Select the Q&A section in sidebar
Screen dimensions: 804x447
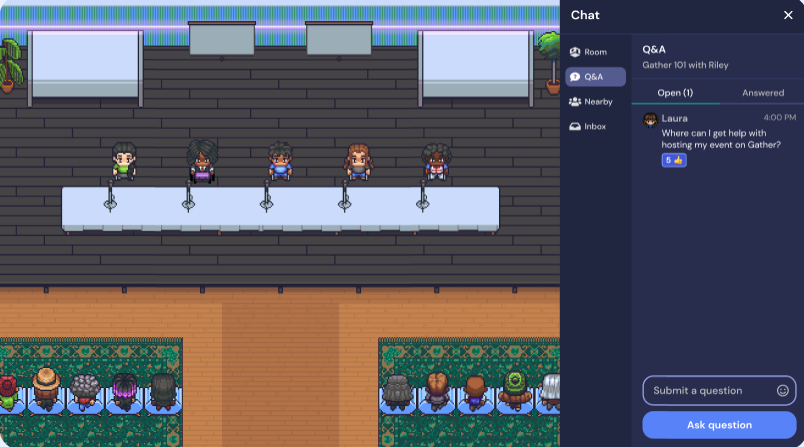(x=595, y=77)
